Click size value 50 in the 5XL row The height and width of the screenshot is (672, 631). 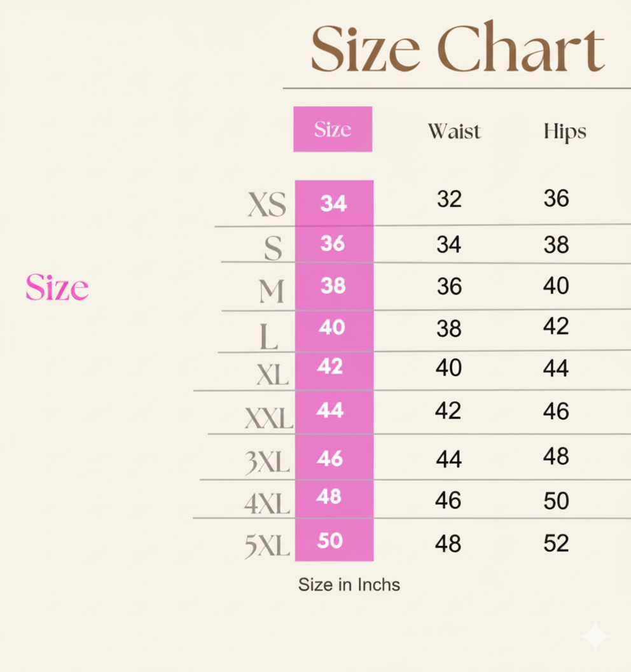(x=330, y=540)
